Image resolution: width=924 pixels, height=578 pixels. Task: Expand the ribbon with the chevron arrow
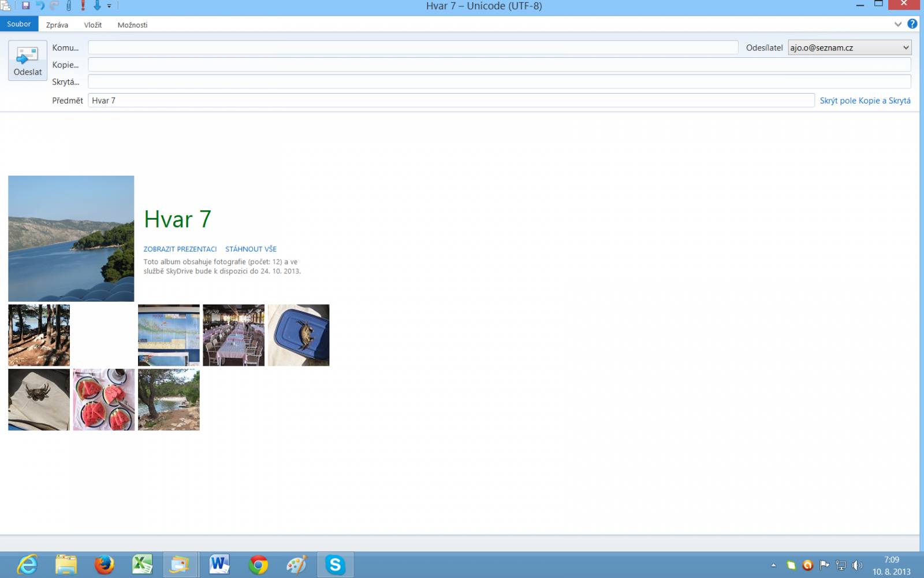coord(898,24)
